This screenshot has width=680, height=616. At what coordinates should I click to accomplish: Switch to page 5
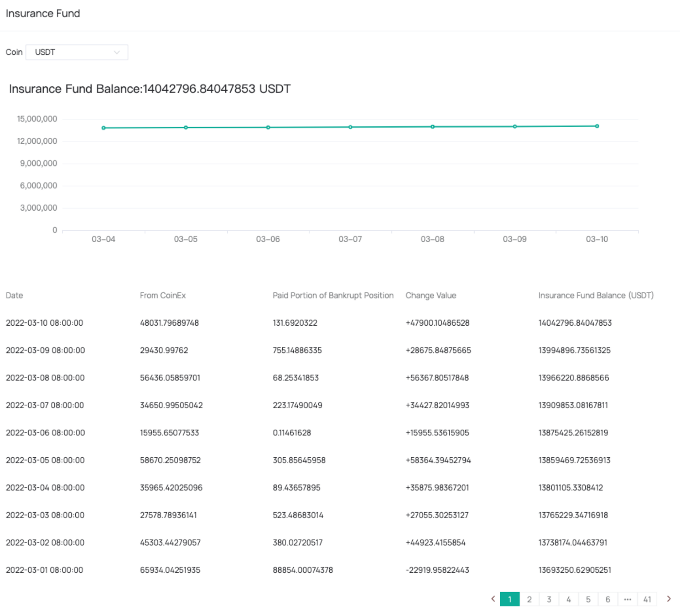pos(588,599)
